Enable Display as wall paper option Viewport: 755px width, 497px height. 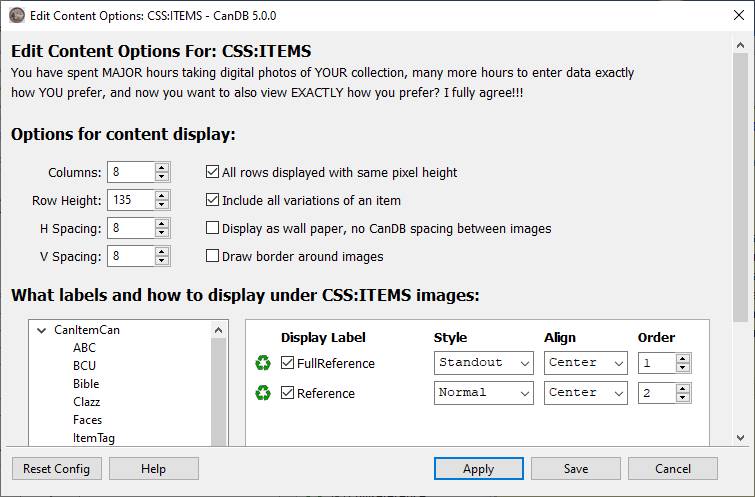click(x=212, y=228)
